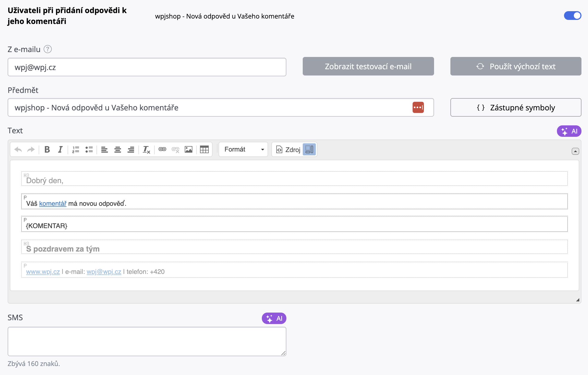This screenshot has height=375, width=588.
Task: Open the Formát dropdown
Action: coord(243,149)
